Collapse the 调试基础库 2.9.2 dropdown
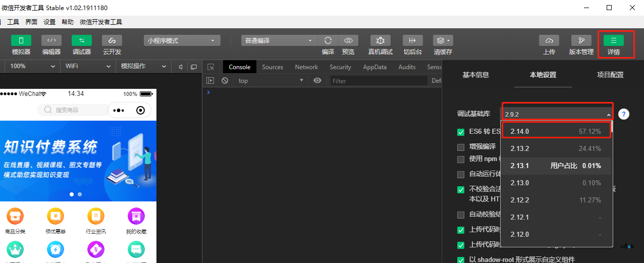Image resolution: width=644 pixels, height=263 pixels. click(x=557, y=114)
